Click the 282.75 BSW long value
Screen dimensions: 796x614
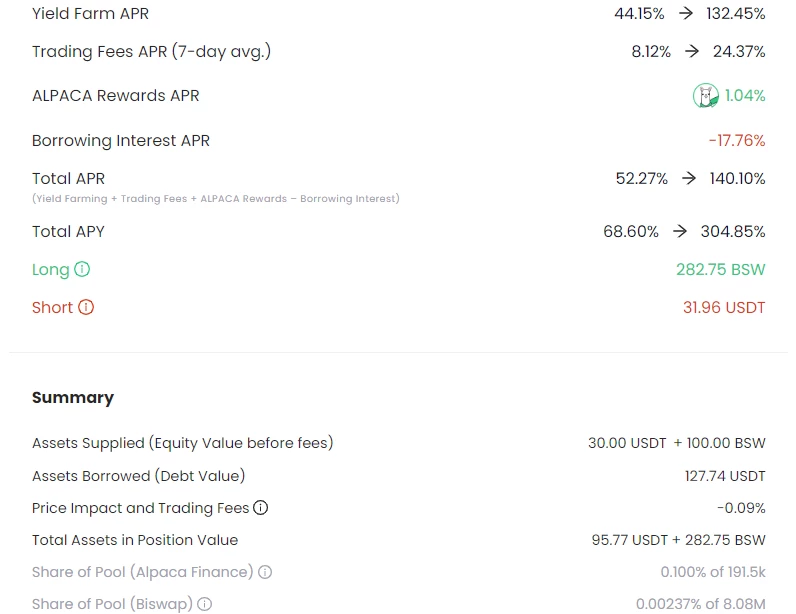point(720,269)
